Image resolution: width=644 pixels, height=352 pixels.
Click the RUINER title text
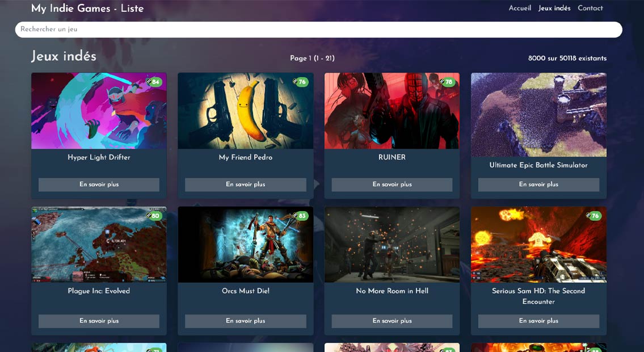(x=392, y=157)
